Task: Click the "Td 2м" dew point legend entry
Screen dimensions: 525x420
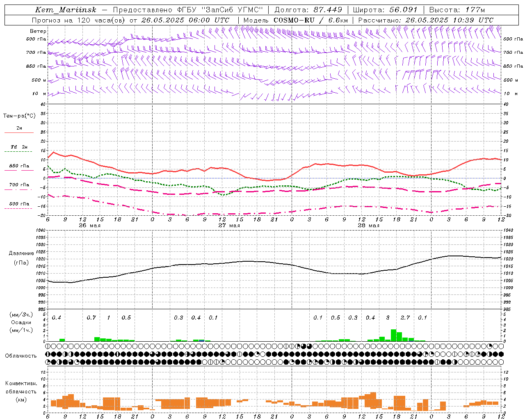Action: [19, 147]
